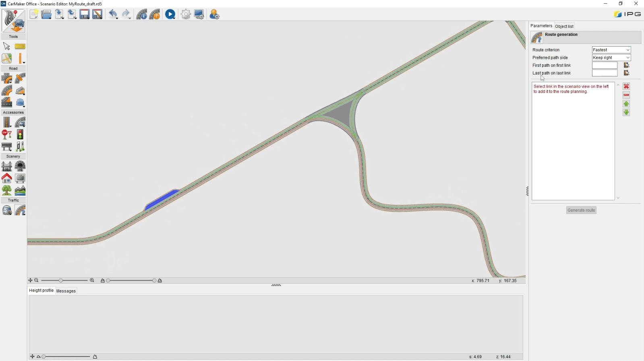The width and height of the screenshot is (644, 361).
Task: Open the Preferred path side dropdown
Action: 611,58
